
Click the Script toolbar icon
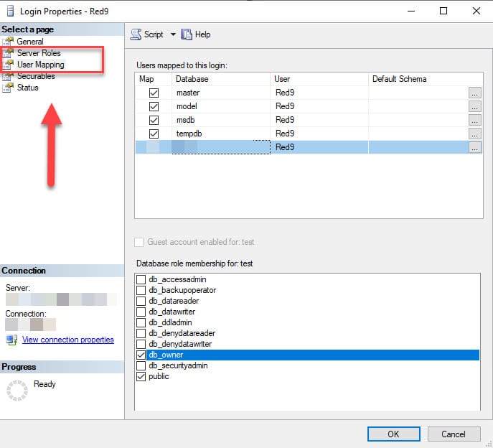(136, 34)
